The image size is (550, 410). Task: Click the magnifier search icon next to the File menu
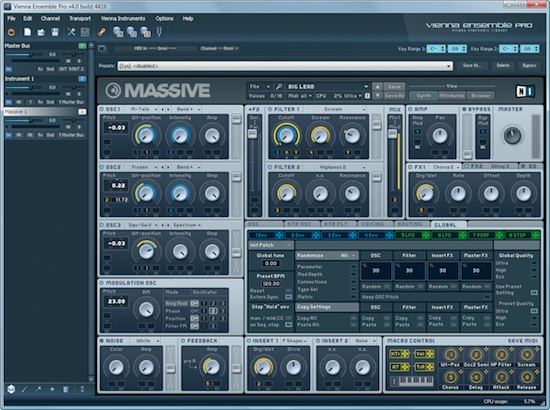(279, 86)
